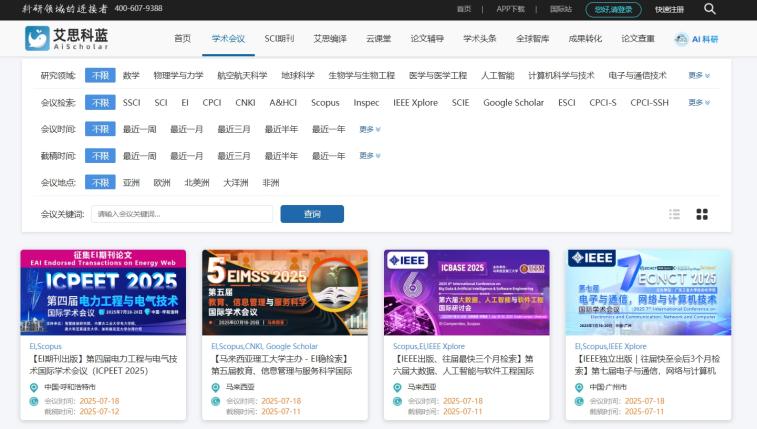Image resolution: width=757 pixels, height=429 pixels.
Task: Switch to list view layout icon
Action: 675,214
